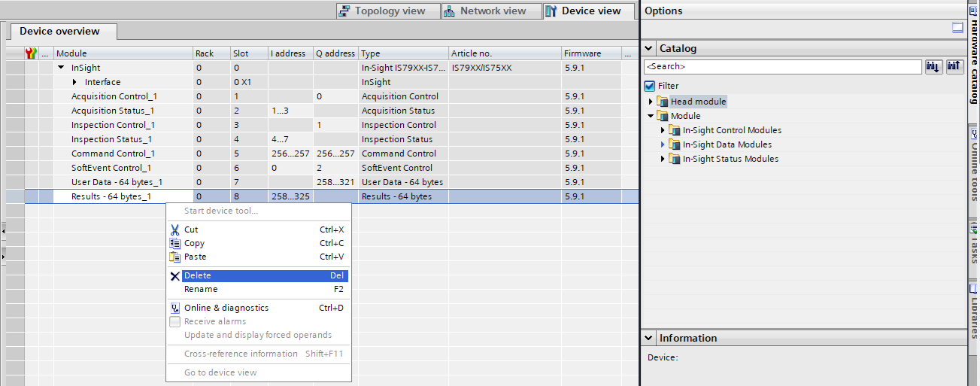Expand In-Sight Status Modules node
The image size is (980, 386).
tap(663, 159)
